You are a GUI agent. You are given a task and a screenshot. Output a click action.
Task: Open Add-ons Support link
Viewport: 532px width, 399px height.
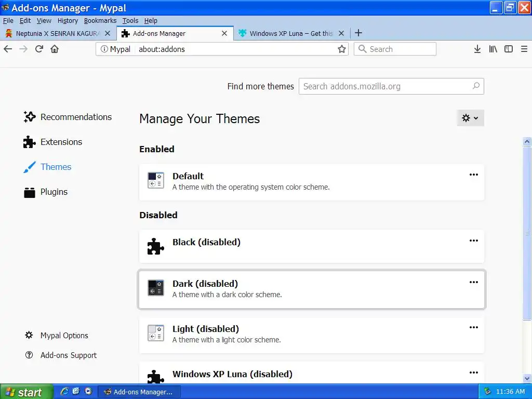pyautogui.click(x=61, y=355)
